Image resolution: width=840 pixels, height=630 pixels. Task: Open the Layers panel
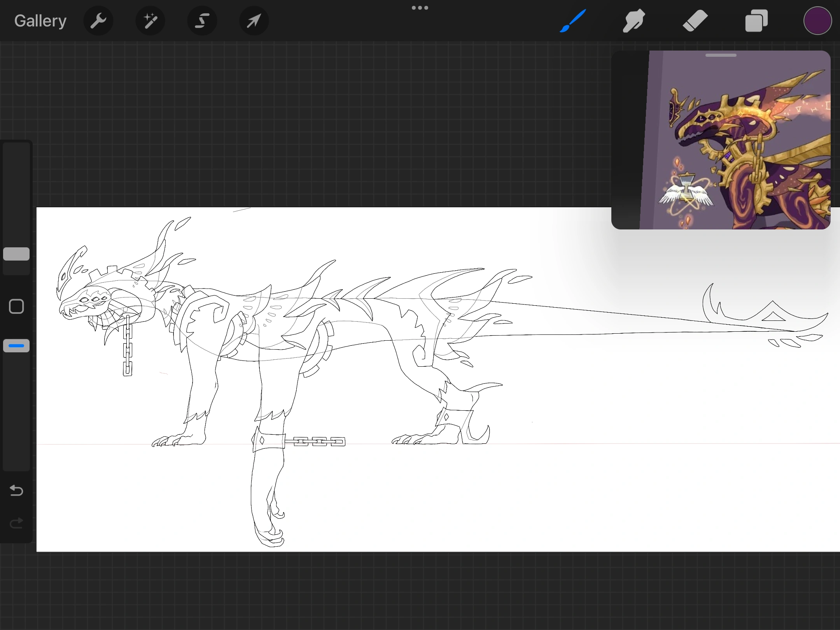[x=756, y=20]
